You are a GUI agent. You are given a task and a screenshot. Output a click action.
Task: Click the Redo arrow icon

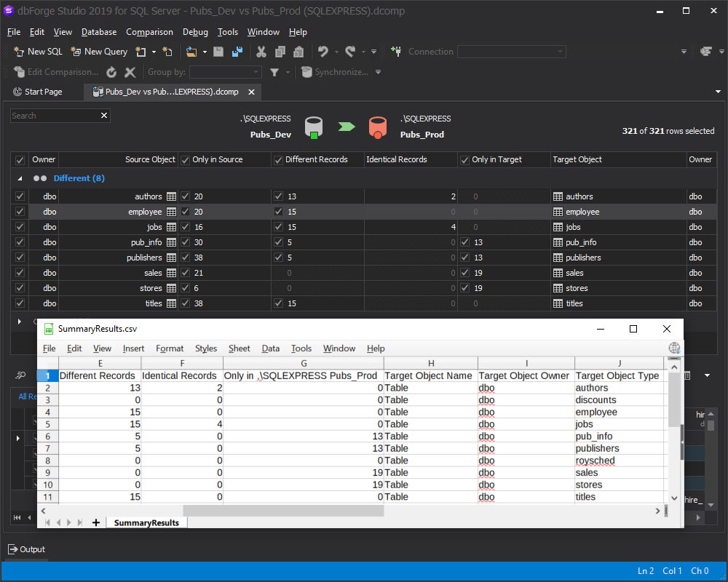351,52
